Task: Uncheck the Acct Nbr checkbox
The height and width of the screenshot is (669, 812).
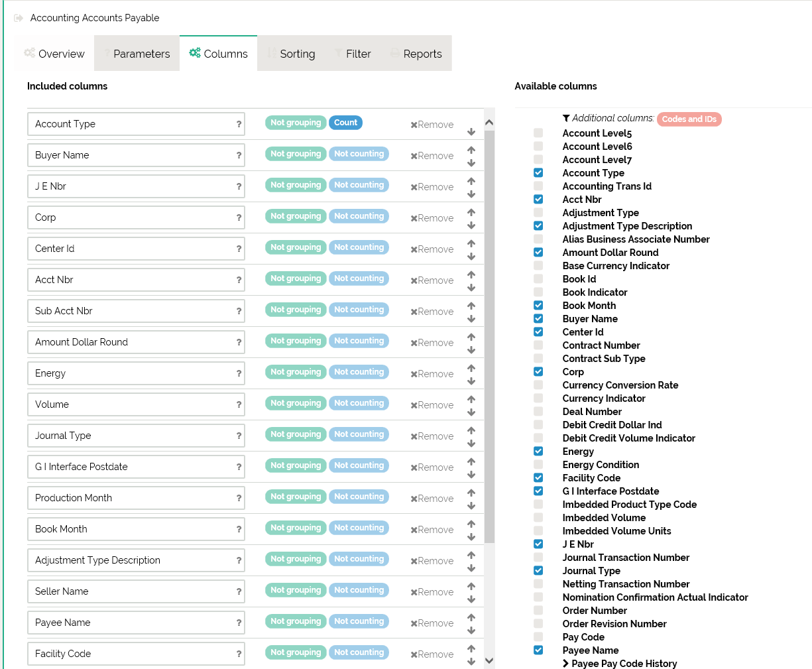Action: pos(538,199)
